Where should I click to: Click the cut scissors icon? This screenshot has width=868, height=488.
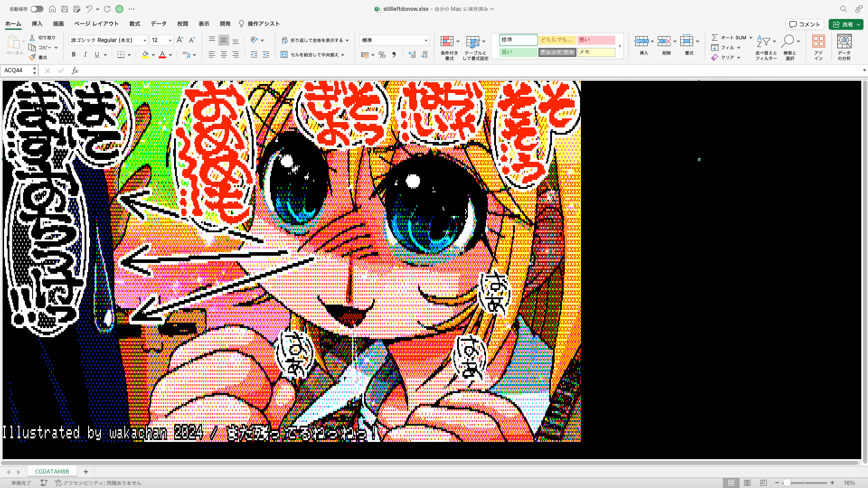[x=32, y=38]
